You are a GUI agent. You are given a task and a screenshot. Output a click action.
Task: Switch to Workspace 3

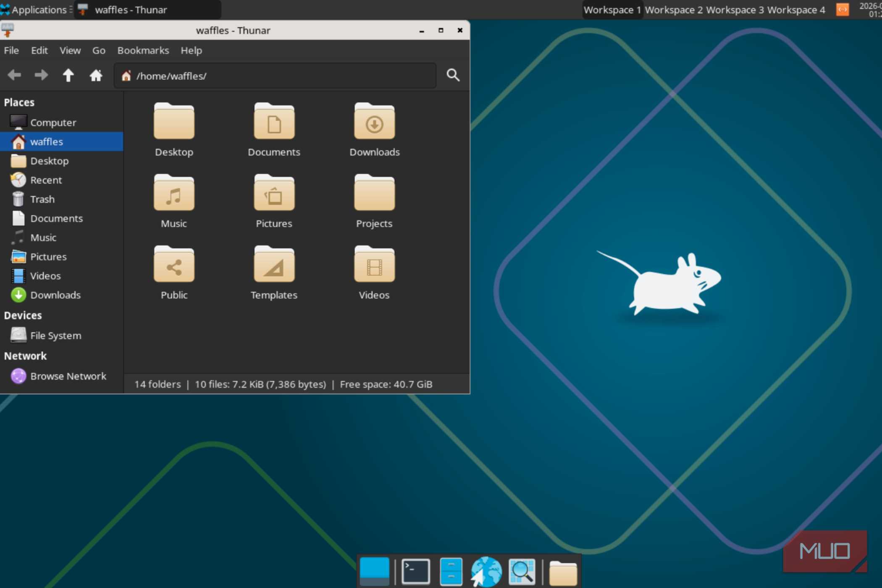(735, 10)
